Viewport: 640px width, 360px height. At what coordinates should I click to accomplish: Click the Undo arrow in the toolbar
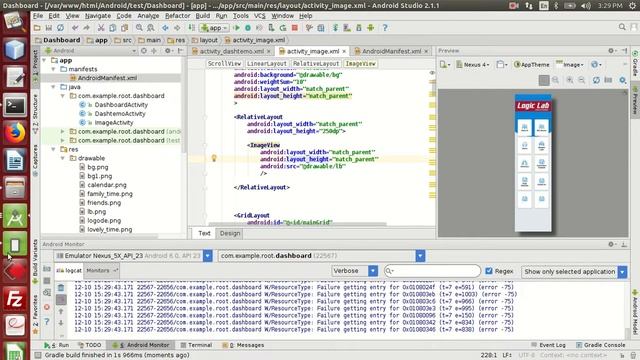75,28
